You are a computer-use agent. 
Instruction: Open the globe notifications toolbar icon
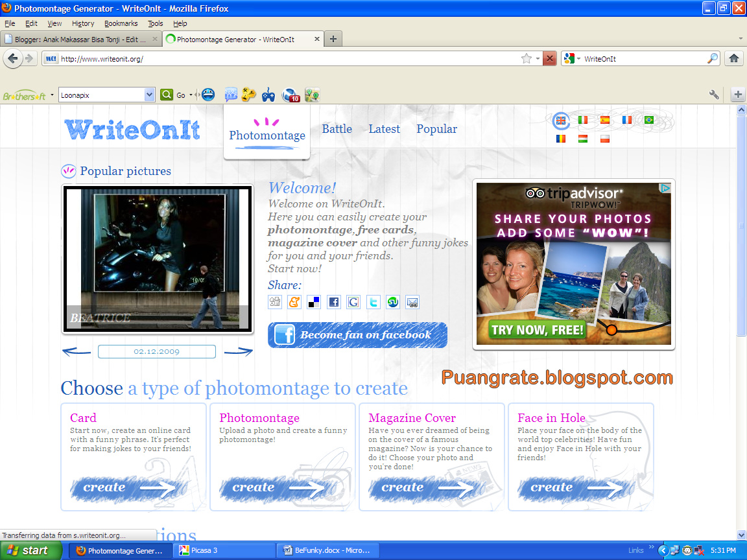tap(290, 95)
